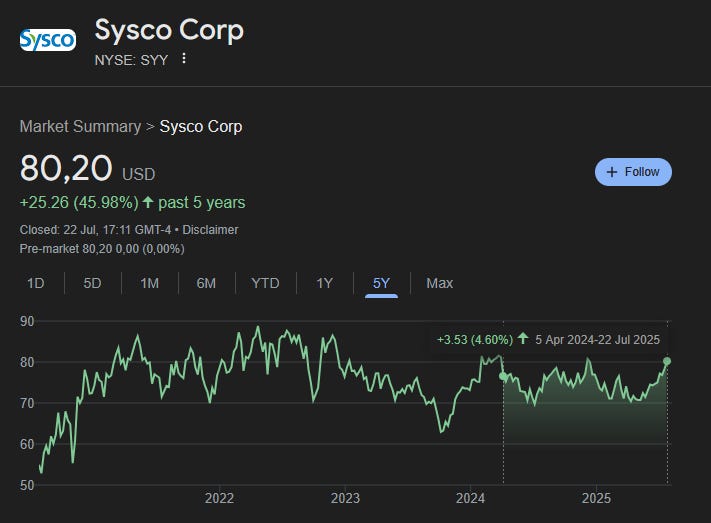Select the 1M time range tab
This screenshot has width=711, height=523.
[x=149, y=283]
